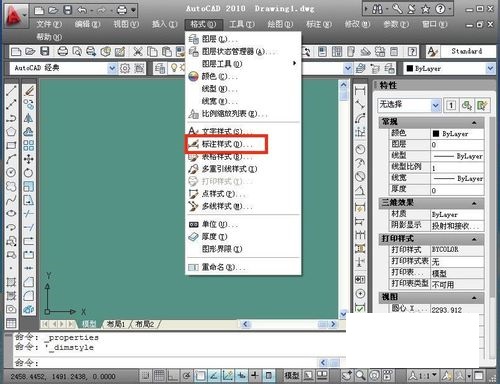Image resolution: width=500 pixels, height=384 pixels.
Task: Switch to the 布局1 layout tab
Action: coord(115,324)
